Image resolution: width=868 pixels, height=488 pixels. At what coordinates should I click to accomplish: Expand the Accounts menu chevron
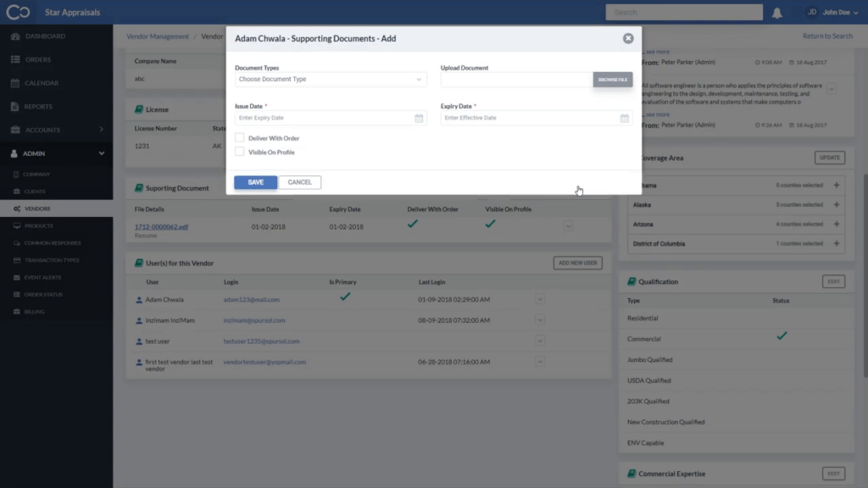coord(102,130)
